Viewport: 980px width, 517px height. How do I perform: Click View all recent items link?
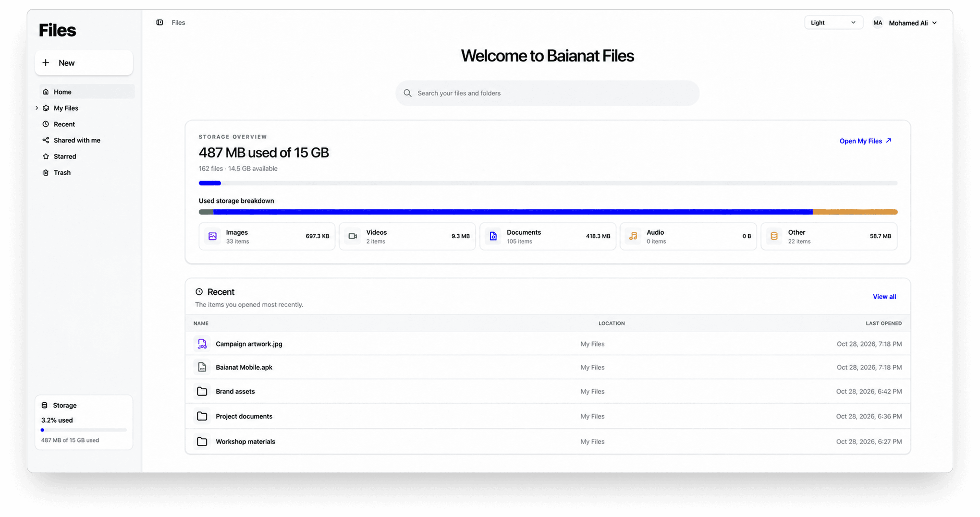[884, 297]
